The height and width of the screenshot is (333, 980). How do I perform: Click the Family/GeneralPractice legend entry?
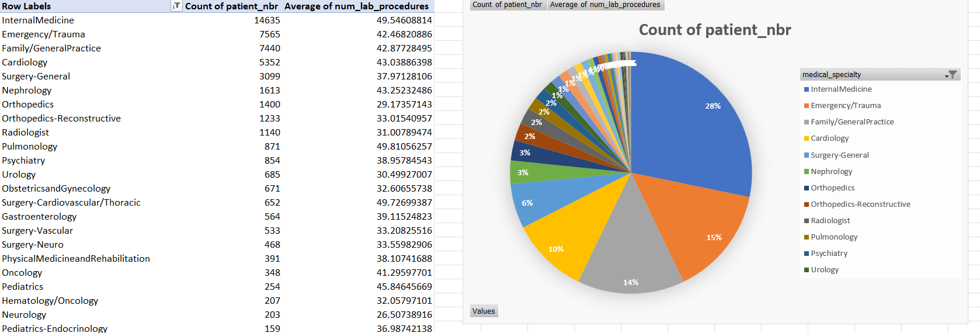(x=849, y=122)
